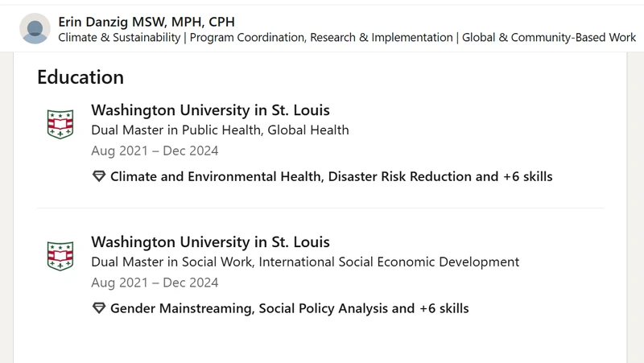Click Dual Master in Public Health, Global Health
The width and height of the screenshot is (644, 363).
coord(220,130)
